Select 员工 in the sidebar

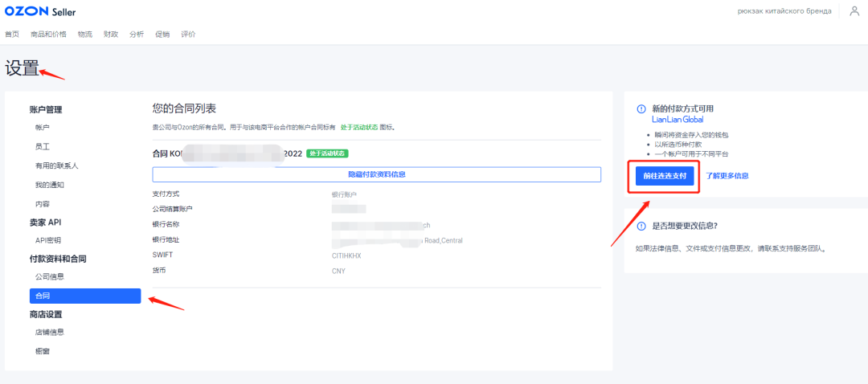(43, 146)
